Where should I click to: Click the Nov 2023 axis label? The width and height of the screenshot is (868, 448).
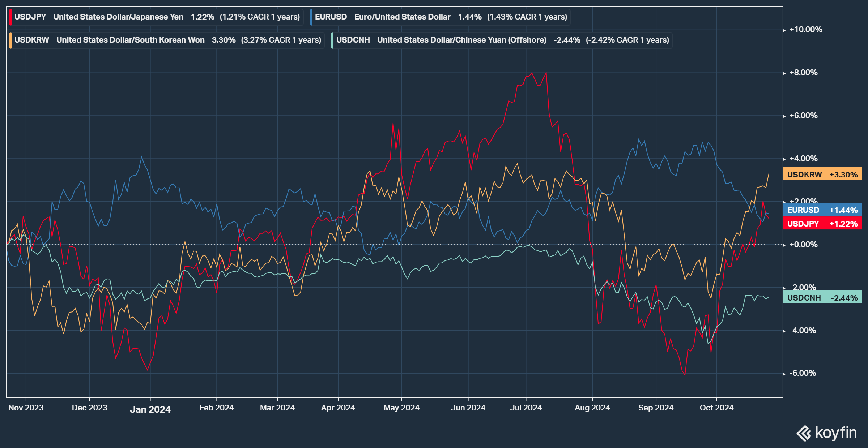(26, 408)
